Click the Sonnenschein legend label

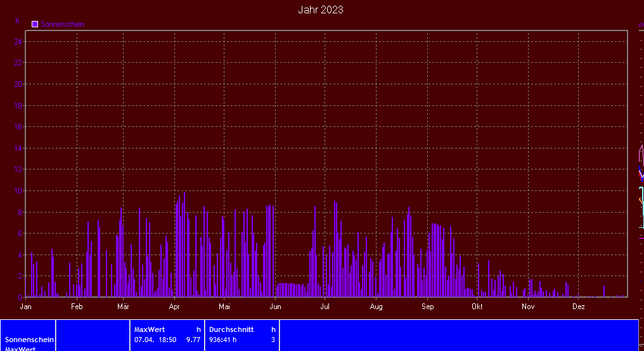point(62,24)
